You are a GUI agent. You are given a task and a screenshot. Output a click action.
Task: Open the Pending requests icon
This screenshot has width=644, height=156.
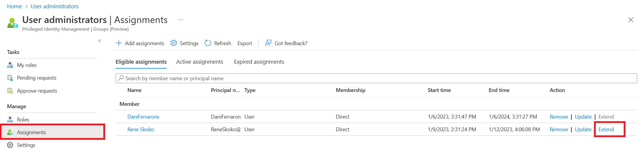[x=10, y=78]
